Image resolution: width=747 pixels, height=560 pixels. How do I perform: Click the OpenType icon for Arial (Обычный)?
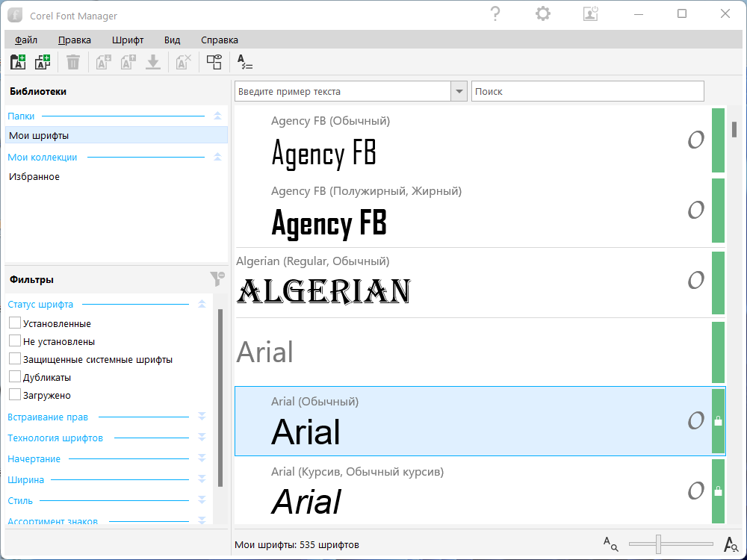pyautogui.click(x=696, y=420)
